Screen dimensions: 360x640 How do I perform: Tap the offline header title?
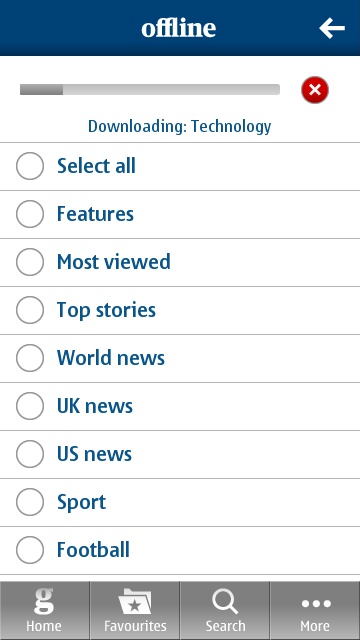pyautogui.click(x=179, y=29)
